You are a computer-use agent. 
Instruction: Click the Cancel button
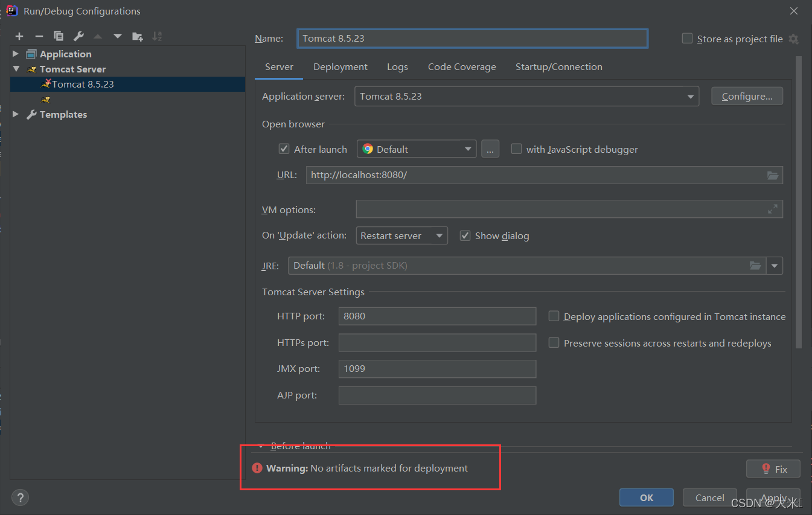pyautogui.click(x=710, y=497)
